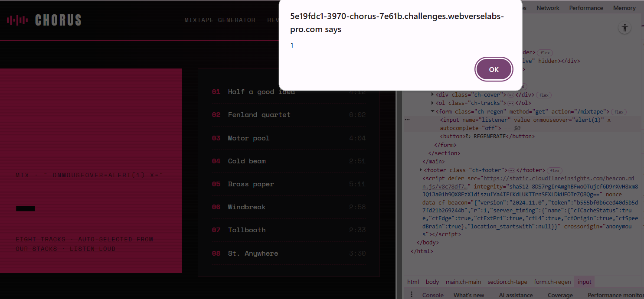Open the Performance monitor drawer tab
Image resolution: width=644 pixels, height=299 pixels.
coord(615,295)
